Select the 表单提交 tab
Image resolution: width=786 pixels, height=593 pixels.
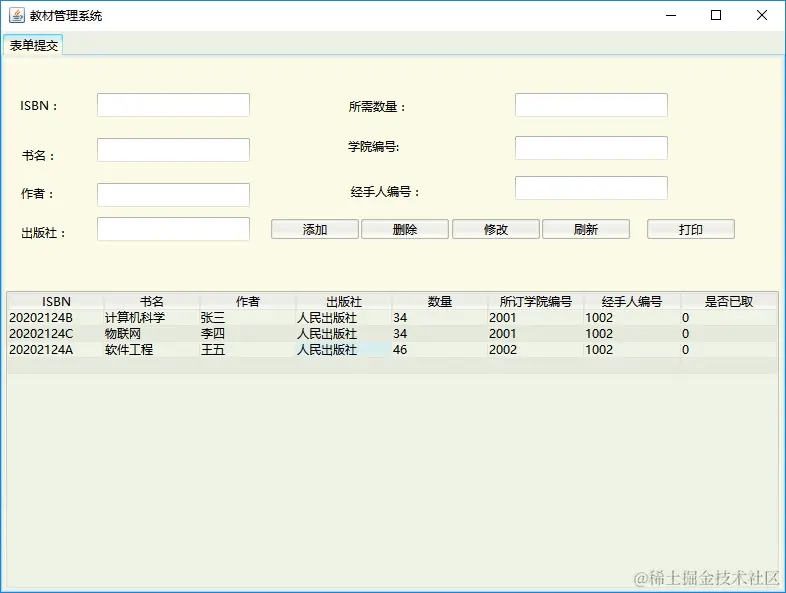[x=33, y=45]
